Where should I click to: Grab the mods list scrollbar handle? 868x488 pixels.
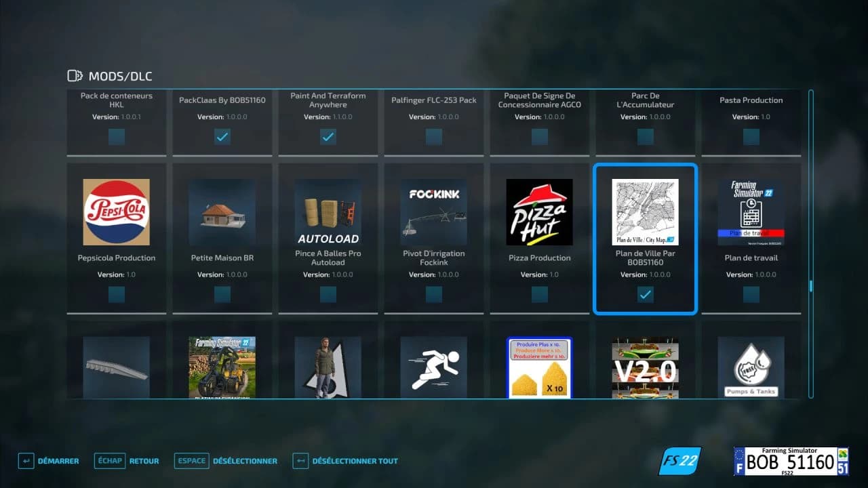(x=811, y=286)
